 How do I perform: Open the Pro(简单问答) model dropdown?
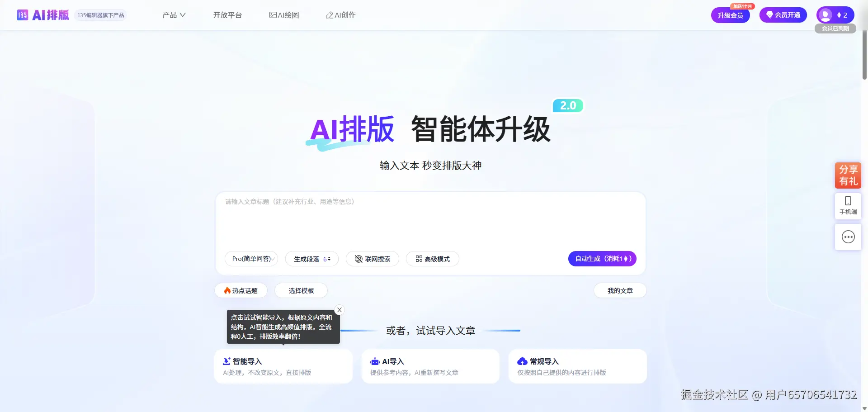(251, 259)
